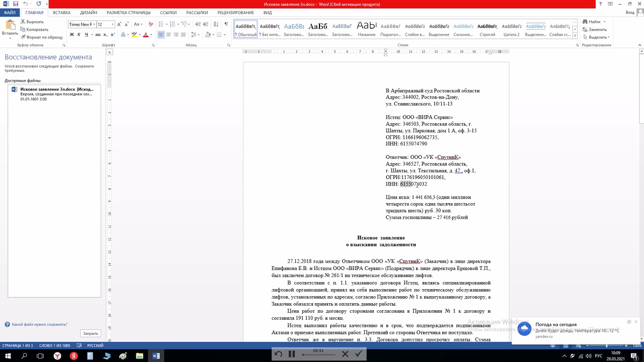
Task: Toggle left alignment of paragraph
Action: [161, 35]
